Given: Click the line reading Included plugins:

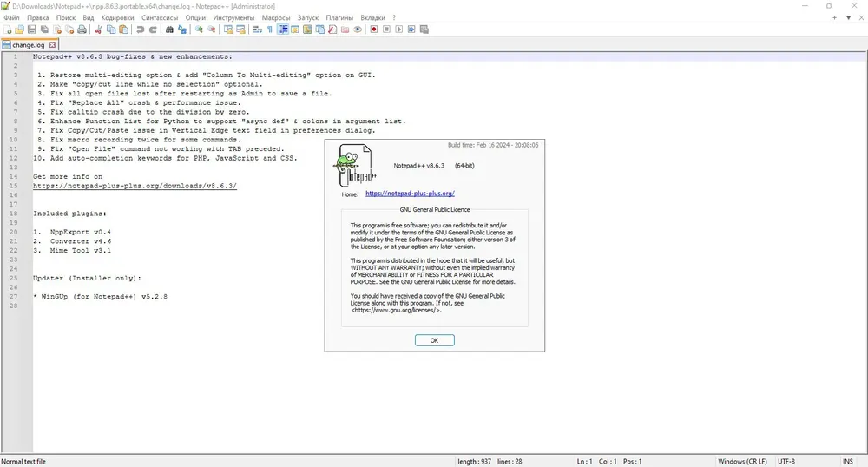Looking at the screenshot, I should pos(69,214).
